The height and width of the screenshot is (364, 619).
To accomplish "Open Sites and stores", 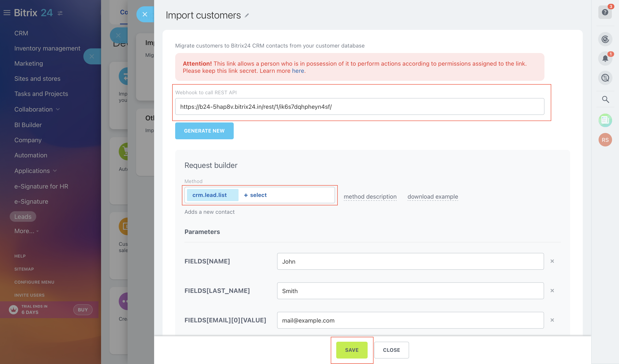I will pos(37,78).
